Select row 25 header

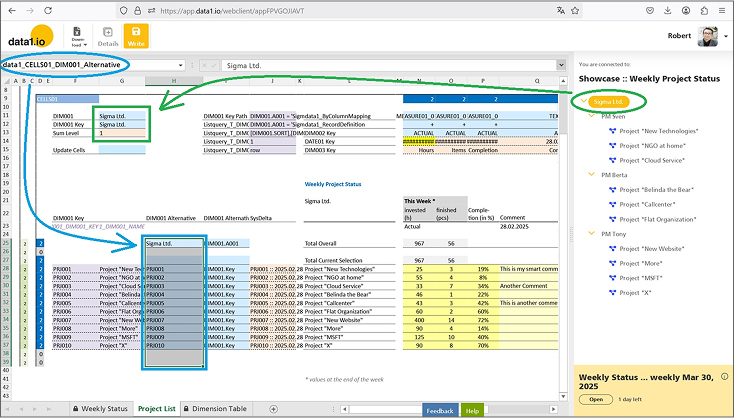tap(7, 243)
